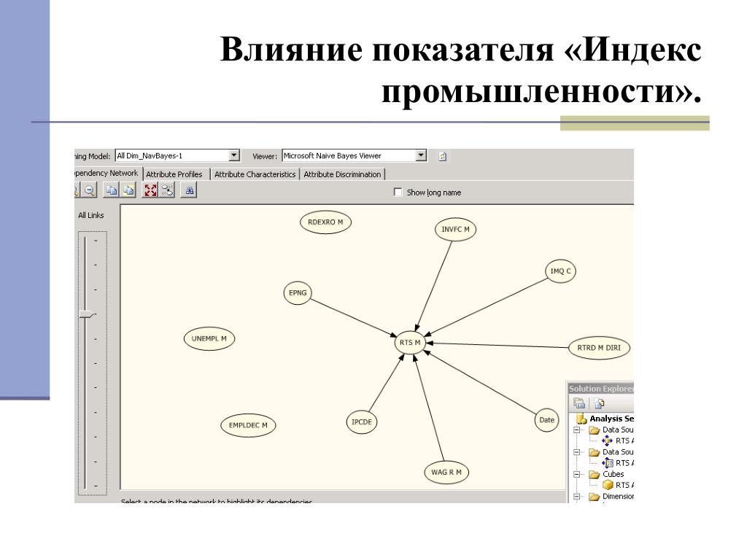Viewport: 747px width, 560px height.
Task: Collapse the second Data Sou tree node
Action: (576, 452)
